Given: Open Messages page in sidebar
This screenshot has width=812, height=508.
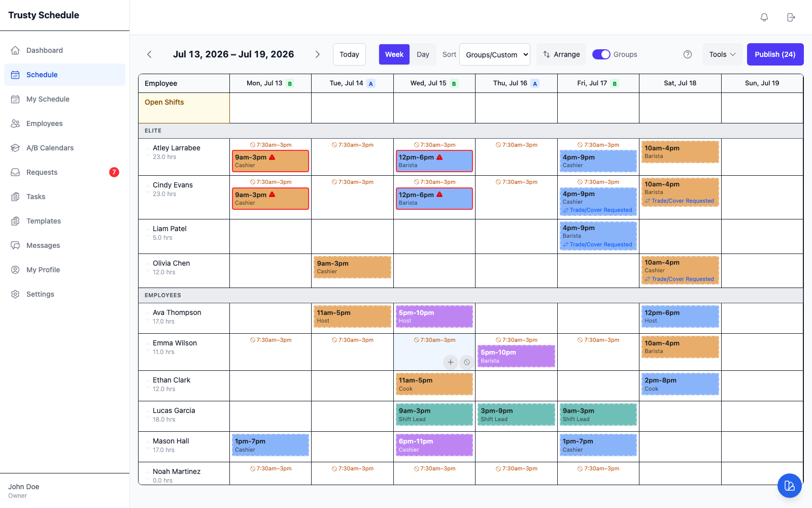Looking at the screenshot, I should pos(64,245).
